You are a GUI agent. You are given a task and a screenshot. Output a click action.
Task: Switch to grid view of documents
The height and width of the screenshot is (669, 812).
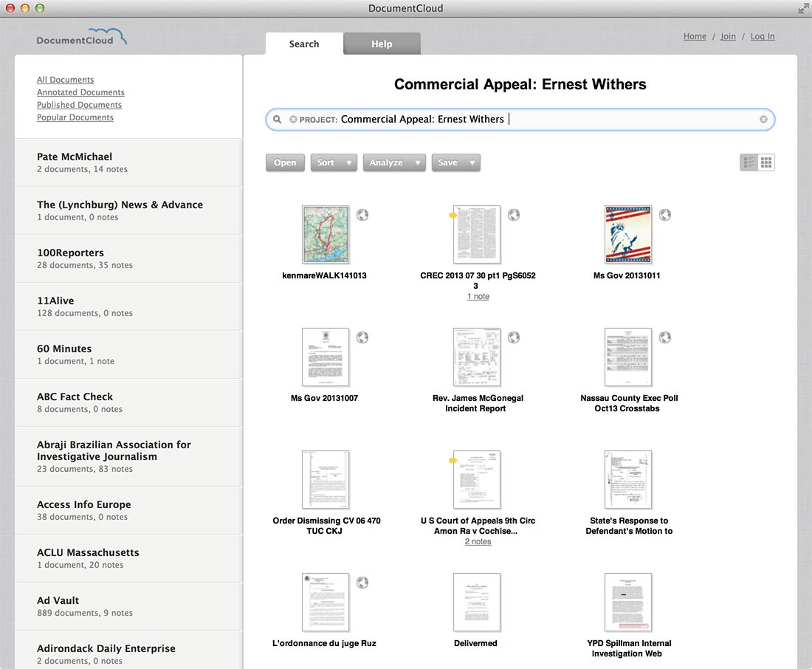pyautogui.click(x=765, y=162)
